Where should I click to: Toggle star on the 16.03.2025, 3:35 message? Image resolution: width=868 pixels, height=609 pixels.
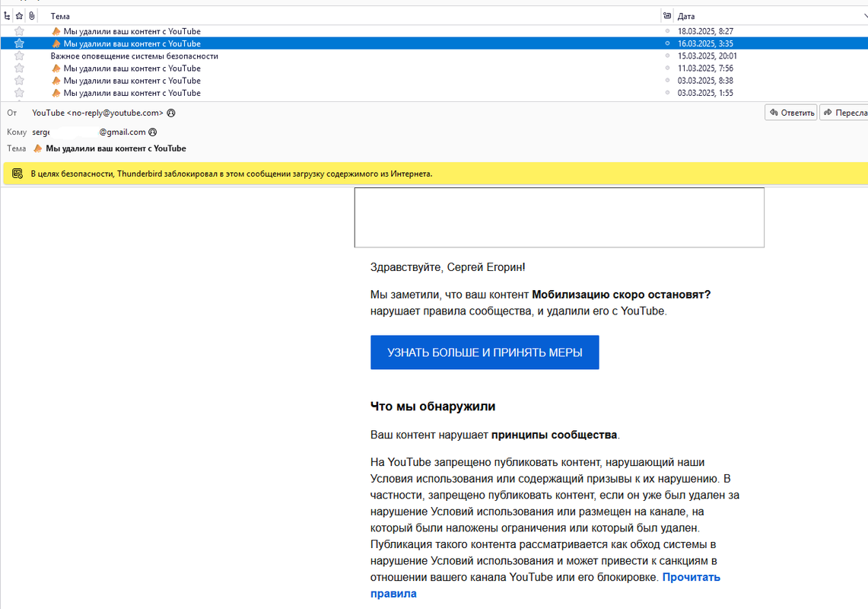(x=19, y=43)
